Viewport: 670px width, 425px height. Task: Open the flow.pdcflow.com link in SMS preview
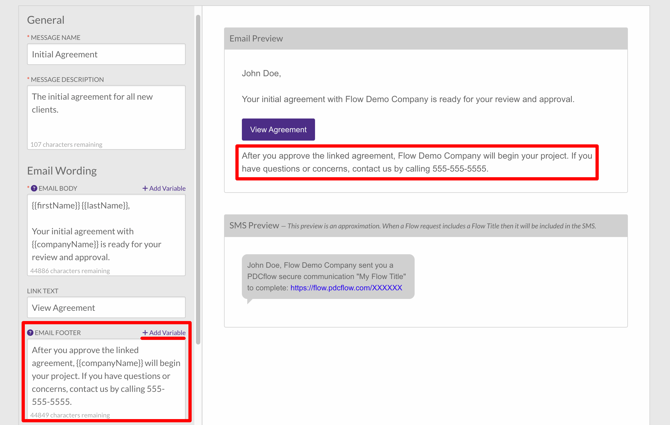(346, 288)
